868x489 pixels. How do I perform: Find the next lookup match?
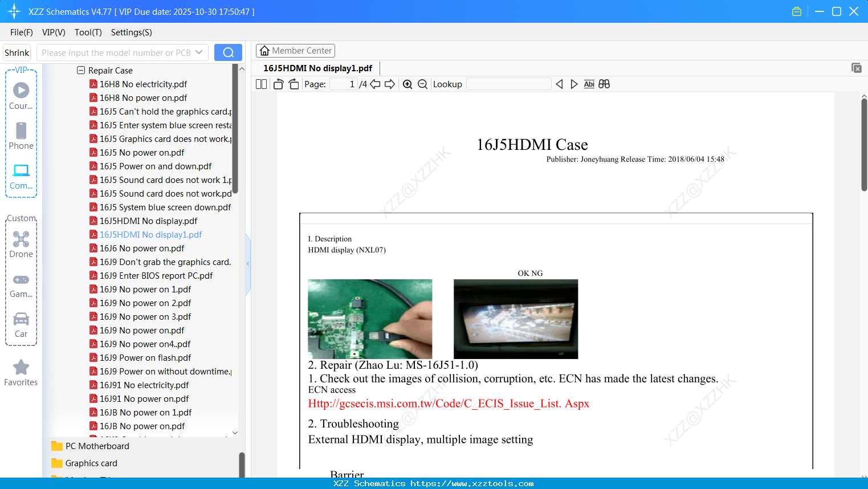tap(574, 84)
